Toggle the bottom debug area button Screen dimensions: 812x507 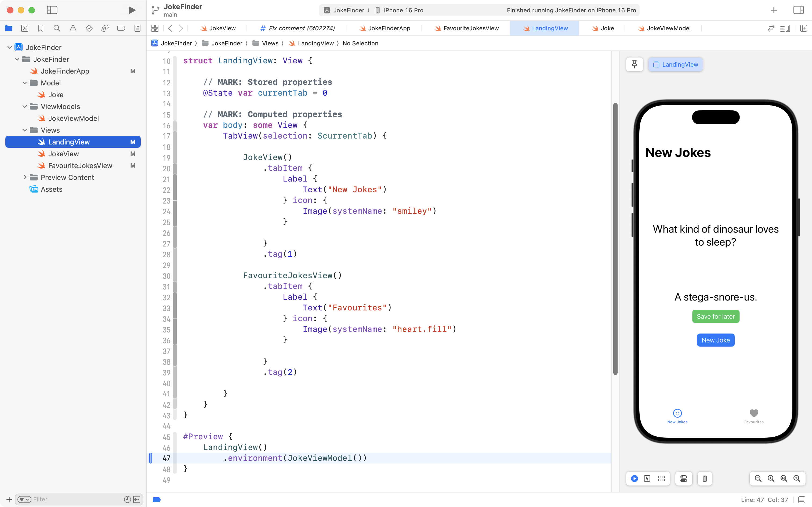coord(802,500)
